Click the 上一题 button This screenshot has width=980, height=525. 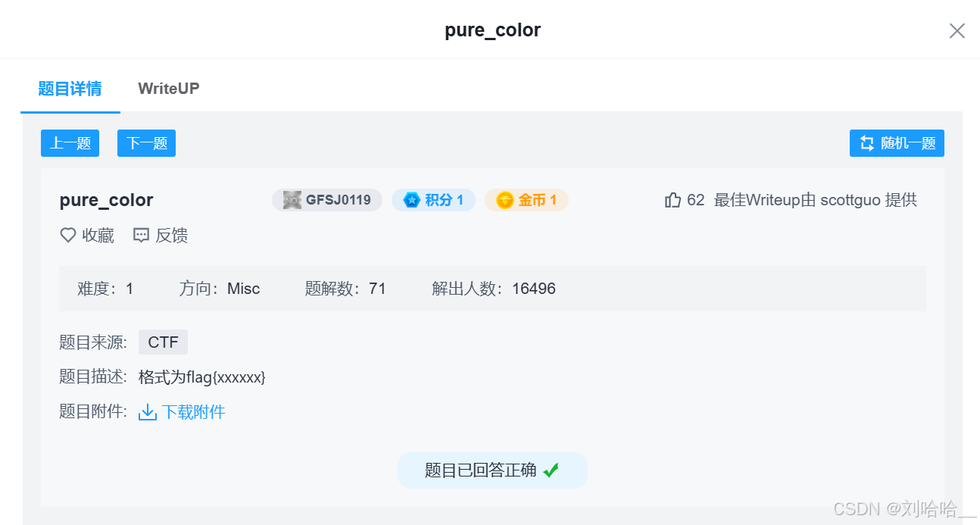tap(70, 143)
